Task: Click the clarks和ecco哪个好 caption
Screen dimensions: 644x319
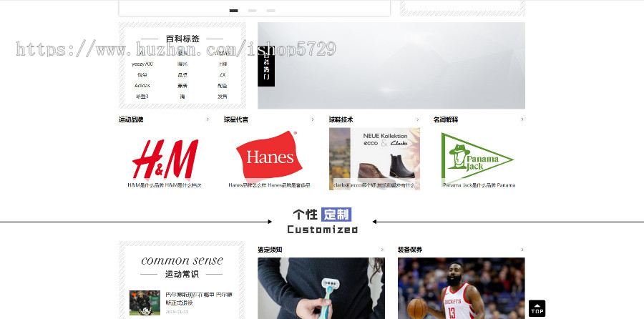Action: (x=374, y=185)
